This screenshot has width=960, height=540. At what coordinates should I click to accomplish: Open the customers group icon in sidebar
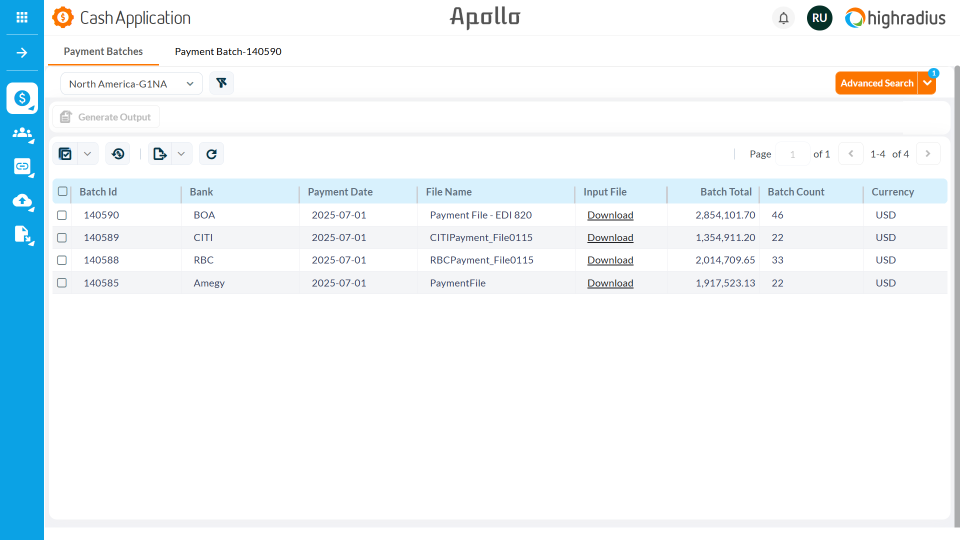click(22, 133)
